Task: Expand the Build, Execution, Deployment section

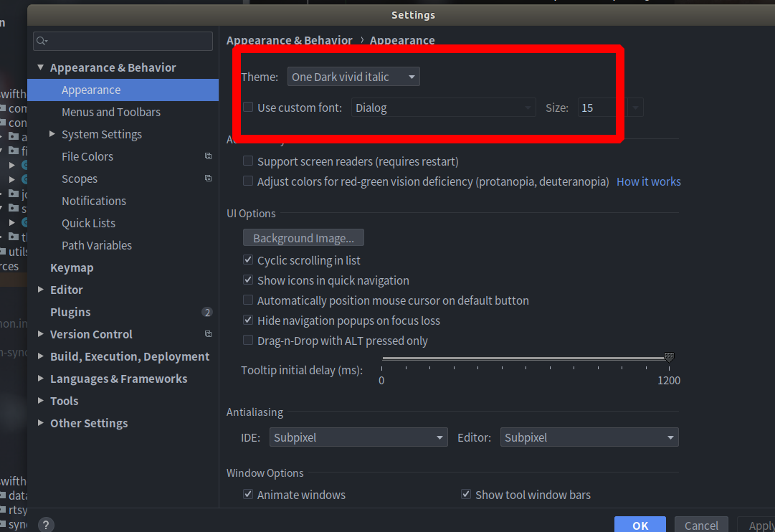Action: tap(41, 356)
